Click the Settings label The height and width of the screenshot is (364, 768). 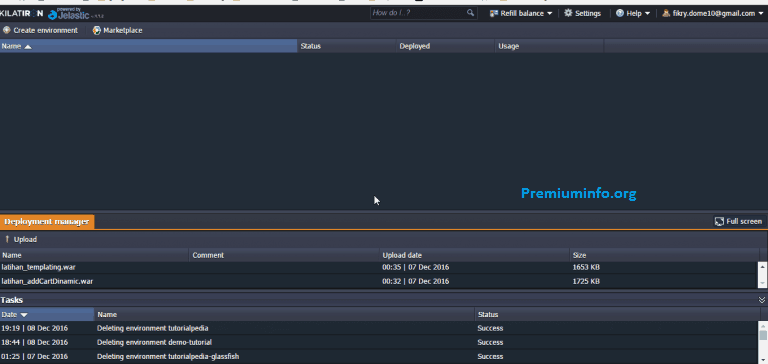pyautogui.click(x=588, y=13)
